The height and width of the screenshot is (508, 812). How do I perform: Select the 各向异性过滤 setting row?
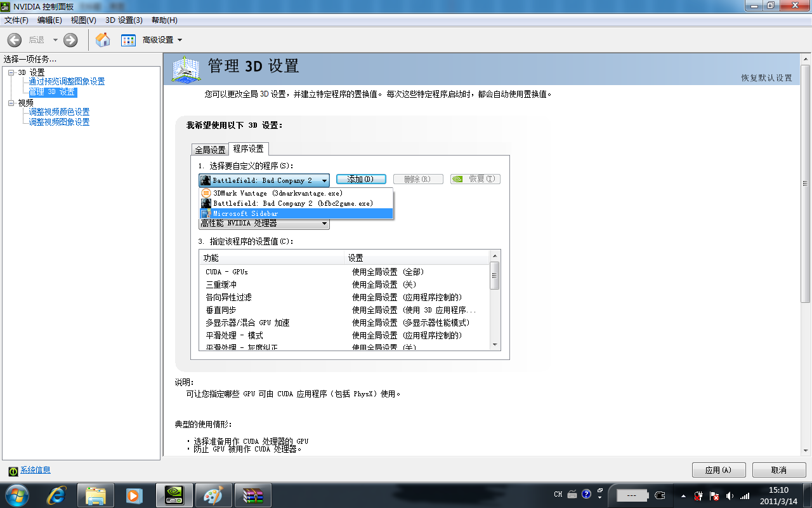pos(344,297)
